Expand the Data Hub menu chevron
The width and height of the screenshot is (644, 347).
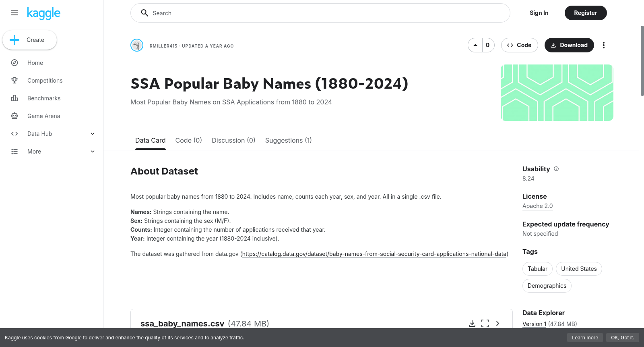pos(93,134)
